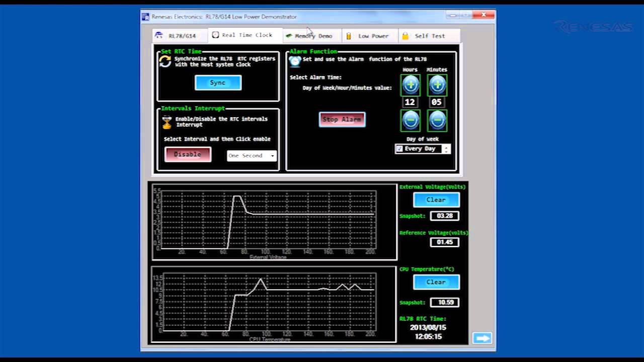Click the CPU Temperature(°C) label

pos(427,269)
